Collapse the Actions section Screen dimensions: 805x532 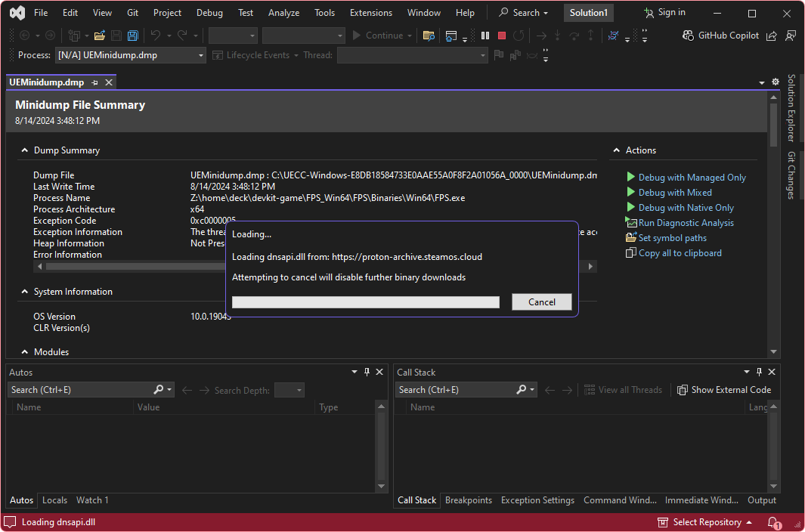(x=616, y=150)
